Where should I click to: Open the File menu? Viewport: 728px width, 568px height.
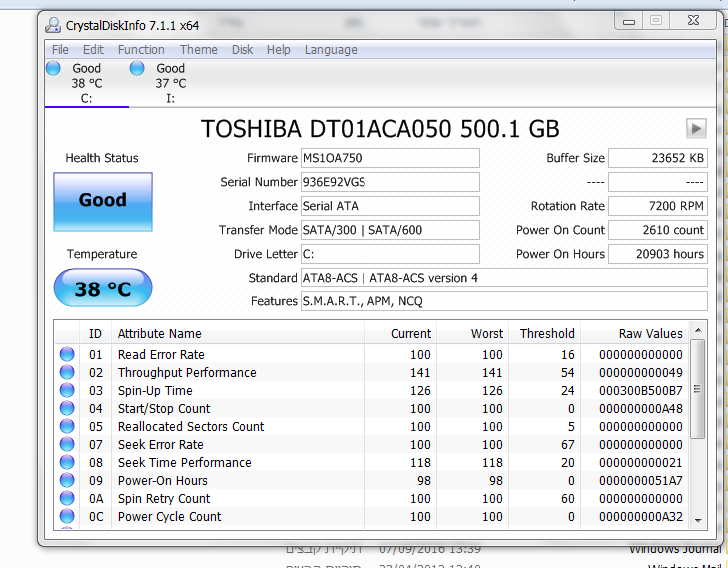(x=60, y=50)
